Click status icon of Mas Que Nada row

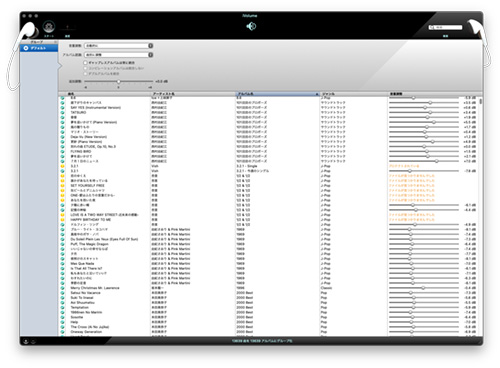point(62,264)
